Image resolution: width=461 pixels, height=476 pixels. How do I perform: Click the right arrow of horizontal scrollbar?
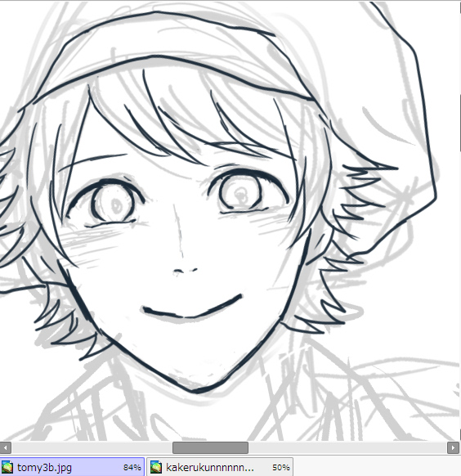tap(453, 447)
